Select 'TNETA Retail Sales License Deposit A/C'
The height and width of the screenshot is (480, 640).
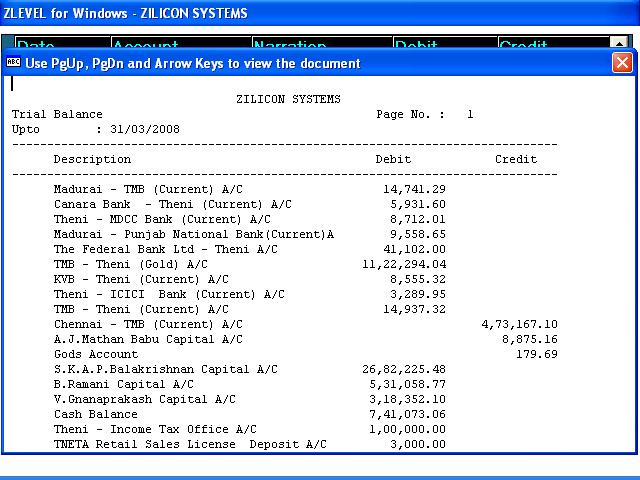pos(190,444)
